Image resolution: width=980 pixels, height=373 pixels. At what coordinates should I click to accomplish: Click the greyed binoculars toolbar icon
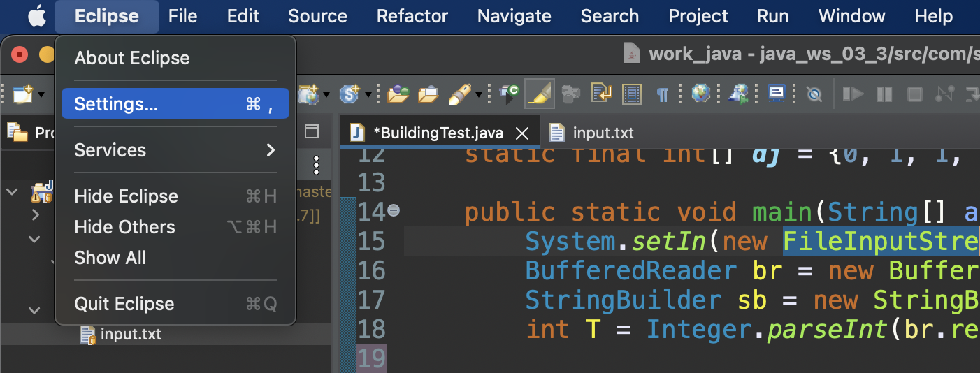pos(570,94)
